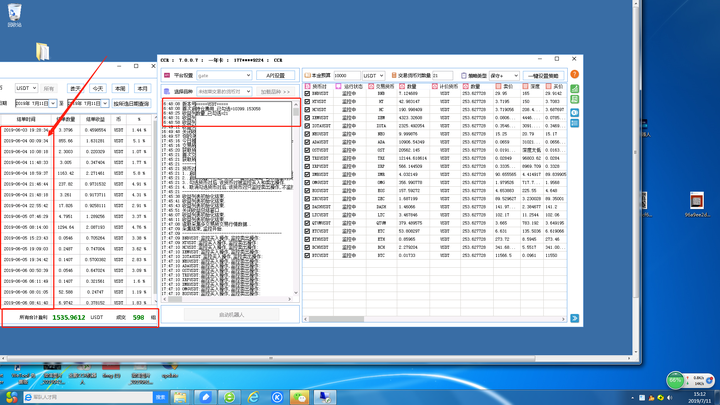This screenshot has width=720, height=405.
Task: Toggle the ETHUSDT row checkbox
Action: 307,239
